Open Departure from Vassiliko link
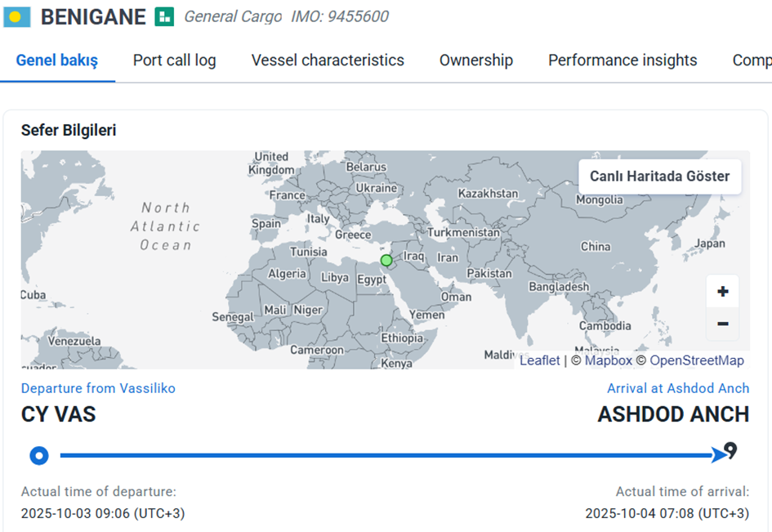 click(98, 388)
